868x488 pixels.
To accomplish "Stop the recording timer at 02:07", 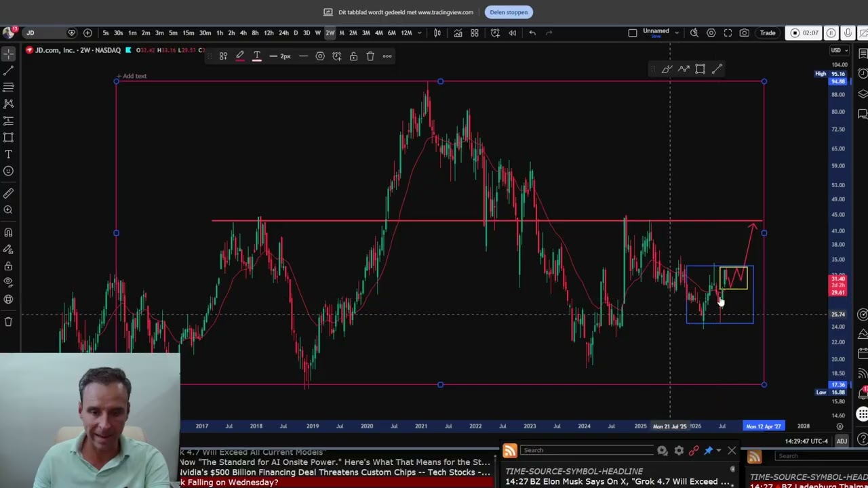I will pyautogui.click(x=804, y=33).
